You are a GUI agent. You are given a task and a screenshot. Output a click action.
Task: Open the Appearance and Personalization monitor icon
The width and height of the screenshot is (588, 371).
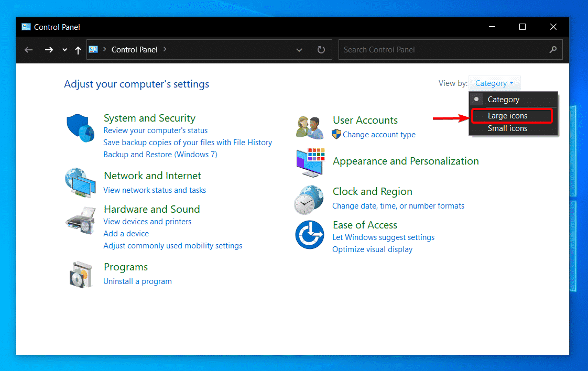(310, 162)
